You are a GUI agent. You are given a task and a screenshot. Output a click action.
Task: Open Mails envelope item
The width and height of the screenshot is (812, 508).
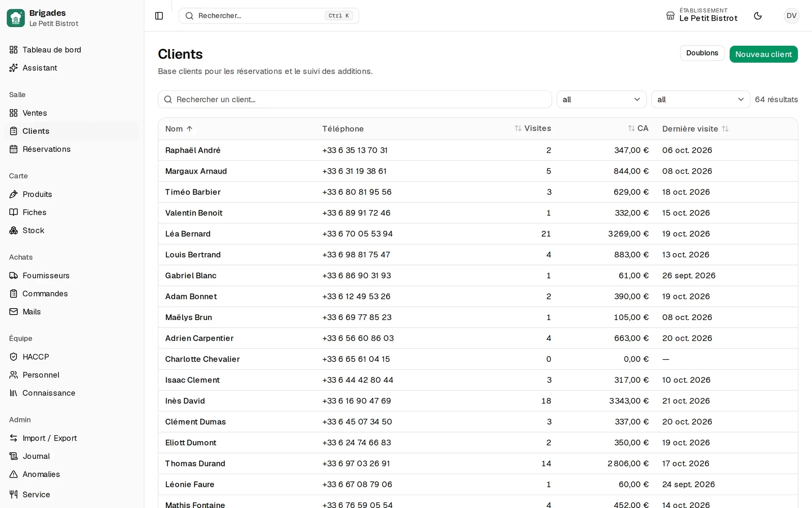pos(72,312)
